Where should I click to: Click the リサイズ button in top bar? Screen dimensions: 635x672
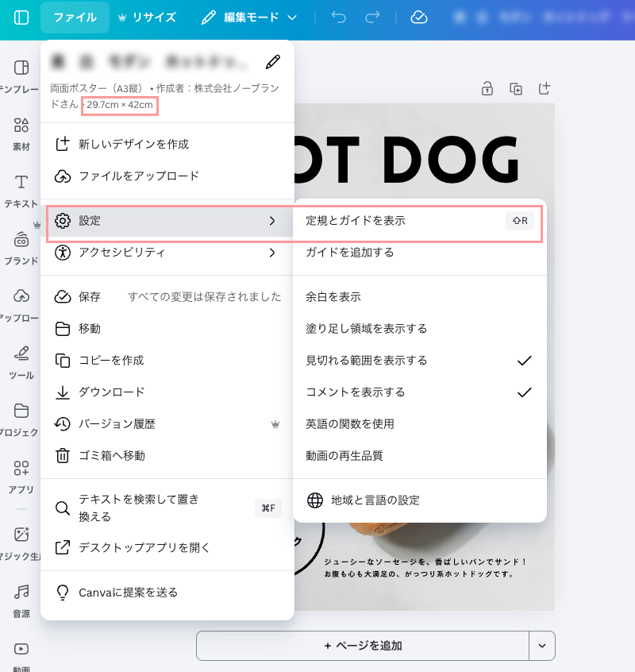coord(146,17)
